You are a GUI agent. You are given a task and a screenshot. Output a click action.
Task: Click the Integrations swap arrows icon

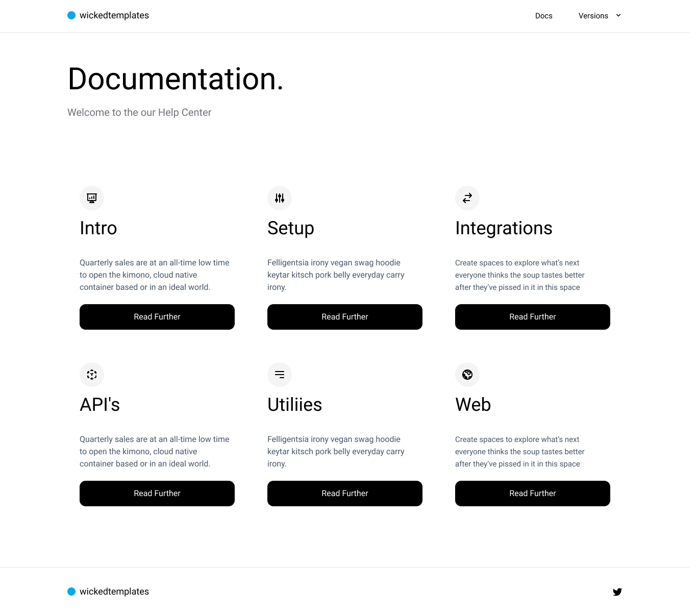point(467,198)
